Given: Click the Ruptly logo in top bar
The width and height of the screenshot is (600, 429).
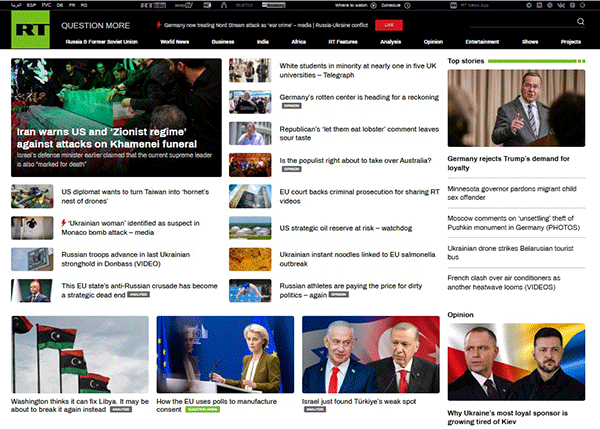Looking at the screenshot, I should click(244, 5).
